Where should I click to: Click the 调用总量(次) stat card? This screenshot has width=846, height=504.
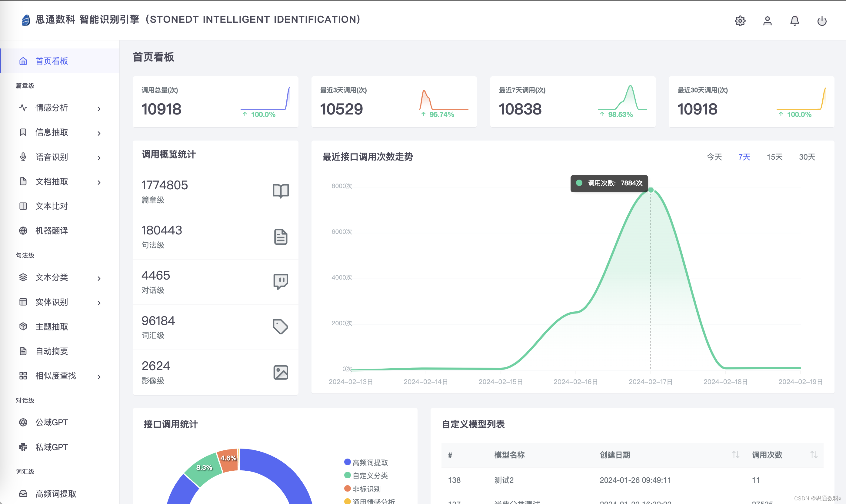(215, 102)
